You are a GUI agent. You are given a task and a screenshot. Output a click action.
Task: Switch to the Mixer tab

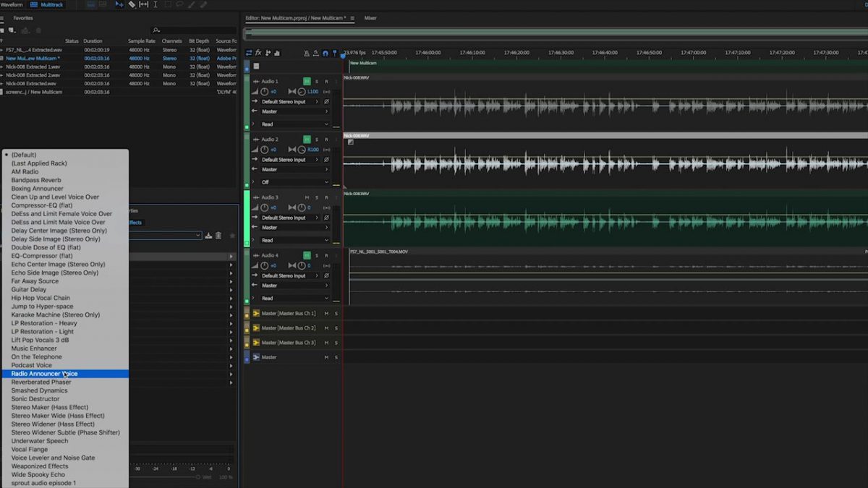pos(370,18)
